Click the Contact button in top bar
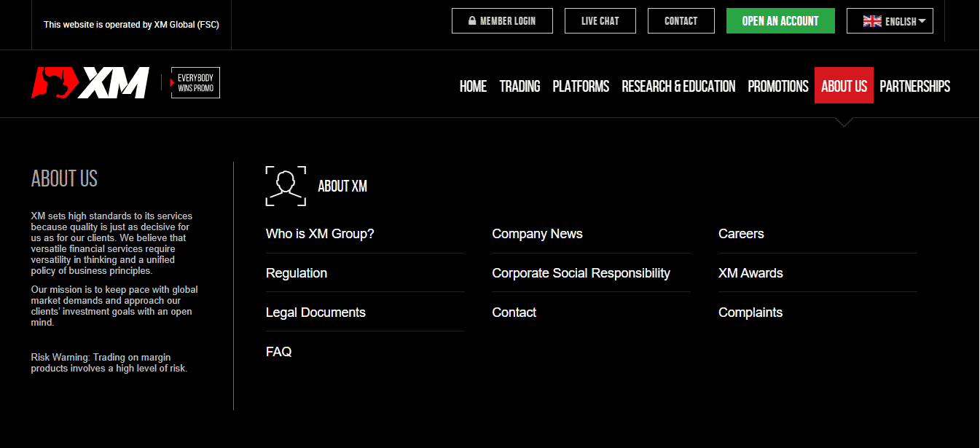980x448 pixels. coord(681,21)
